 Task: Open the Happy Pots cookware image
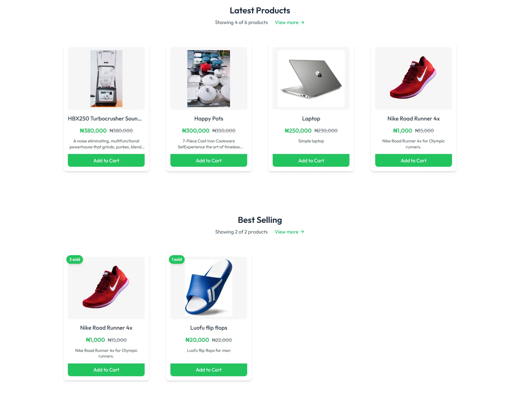pyautogui.click(x=209, y=79)
